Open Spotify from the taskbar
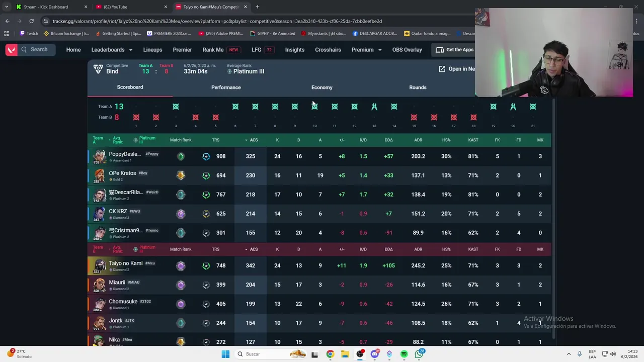The image size is (644, 362). [404, 354]
